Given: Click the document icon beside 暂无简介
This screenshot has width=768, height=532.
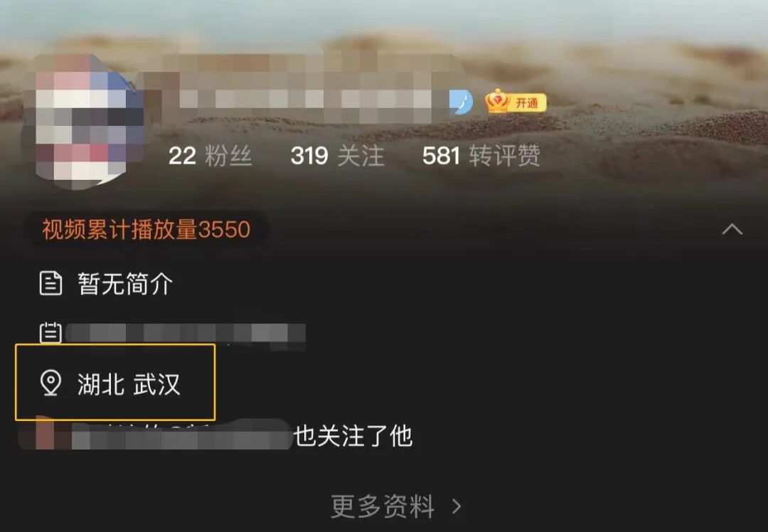Looking at the screenshot, I should point(50,283).
